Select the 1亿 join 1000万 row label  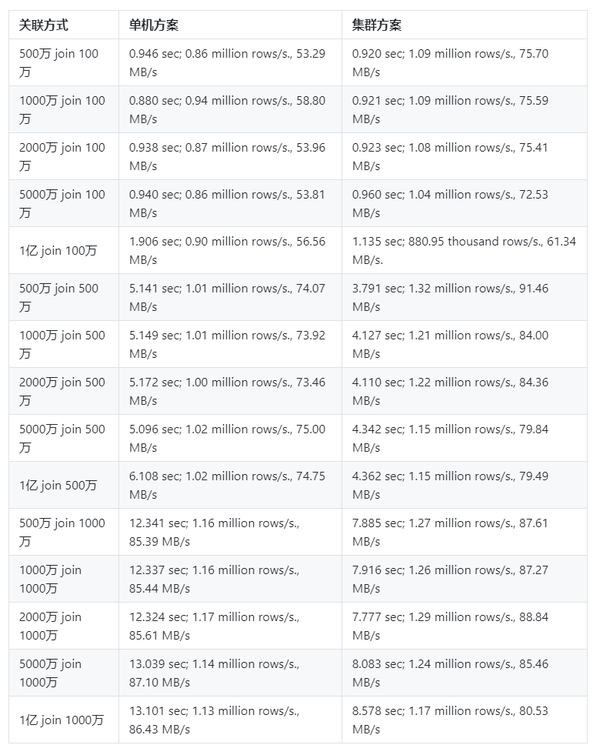click(x=61, y=720)
